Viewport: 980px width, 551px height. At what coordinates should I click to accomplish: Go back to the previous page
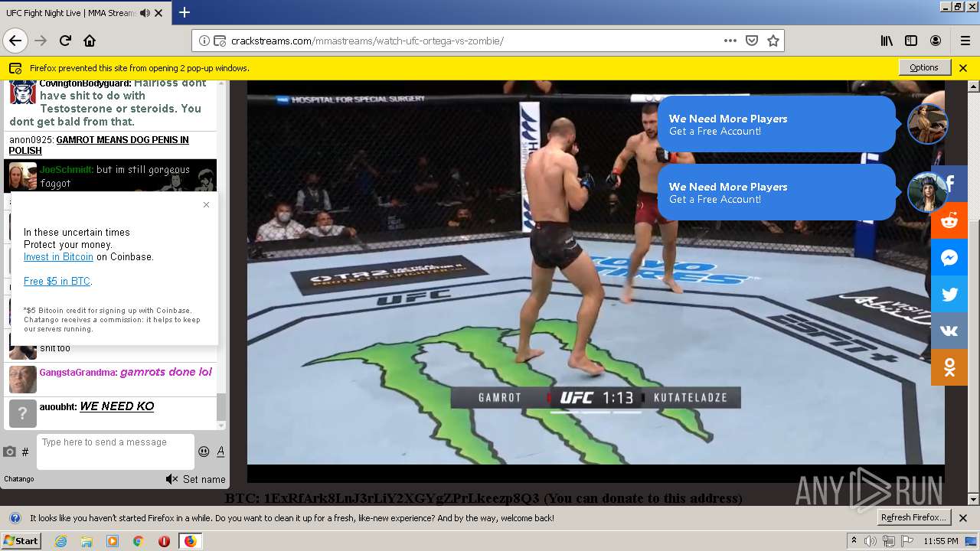pyautogui.click(x=15, y=41)
